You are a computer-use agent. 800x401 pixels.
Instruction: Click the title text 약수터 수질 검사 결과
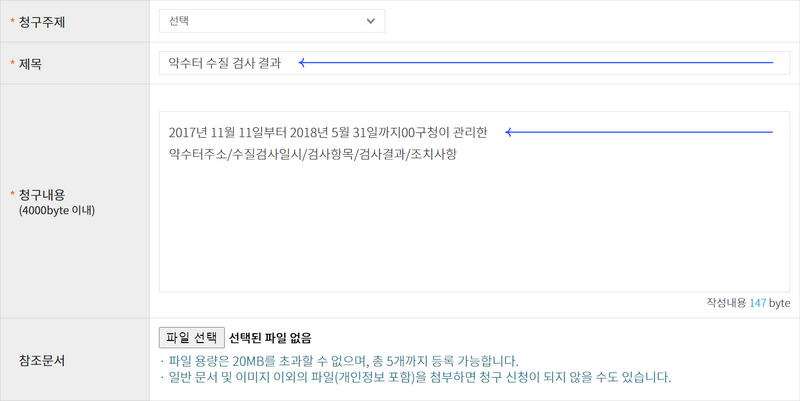click(225, 63)
